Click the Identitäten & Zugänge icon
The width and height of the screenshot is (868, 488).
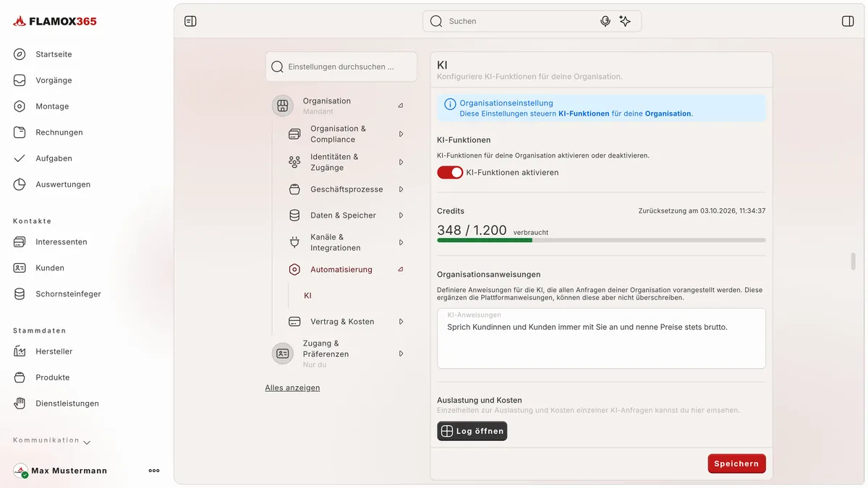coord(294,162)
